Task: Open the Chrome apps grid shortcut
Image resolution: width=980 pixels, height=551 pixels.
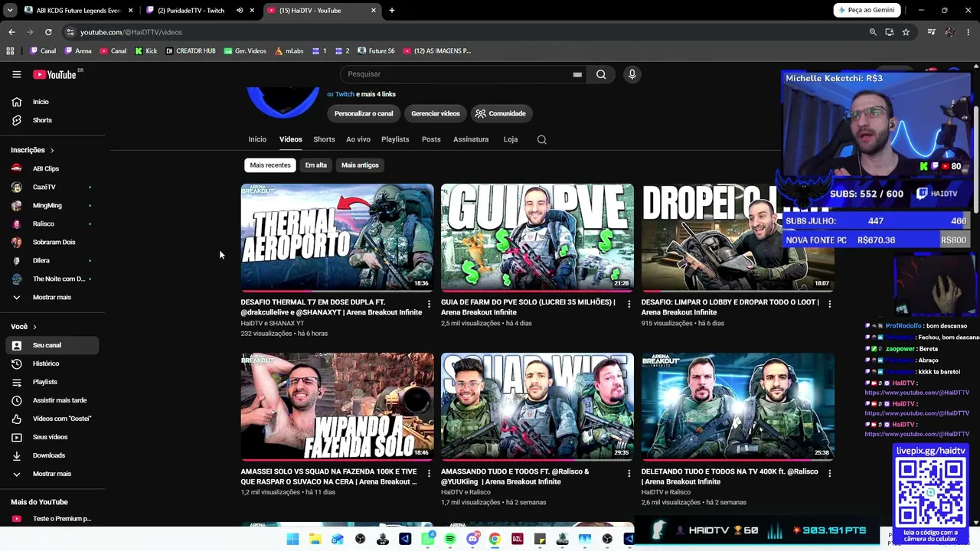Action: (x=10, y=51)
